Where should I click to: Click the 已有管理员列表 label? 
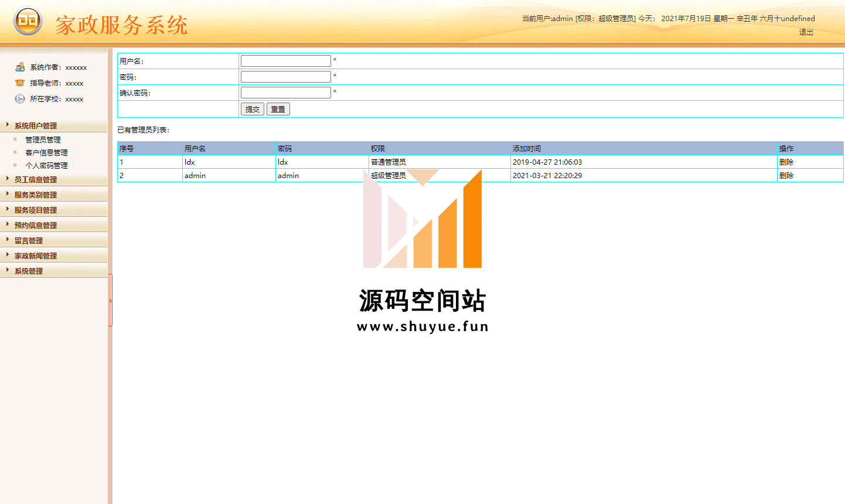144,130
